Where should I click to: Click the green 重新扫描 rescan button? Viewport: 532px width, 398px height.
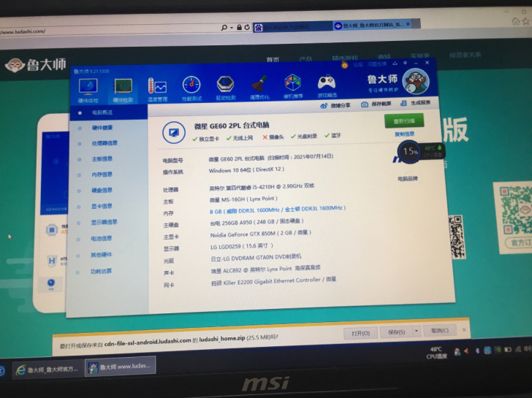pos(404,121)
